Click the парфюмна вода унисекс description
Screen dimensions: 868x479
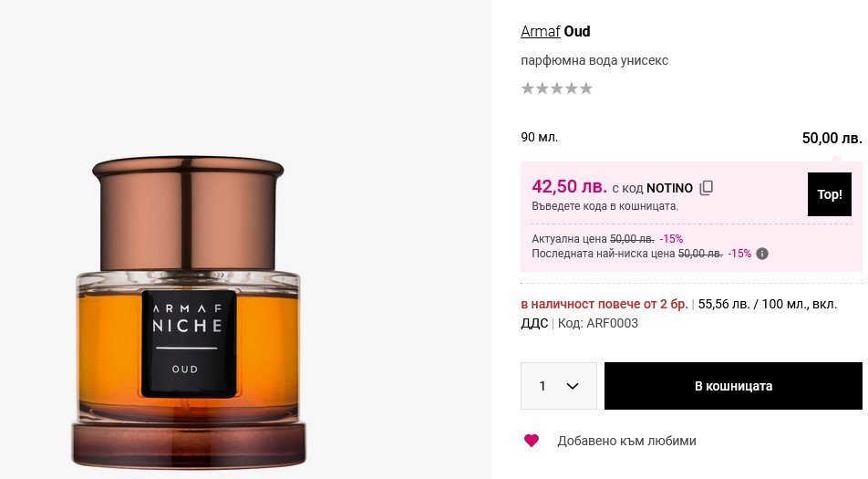coord(594,60)
